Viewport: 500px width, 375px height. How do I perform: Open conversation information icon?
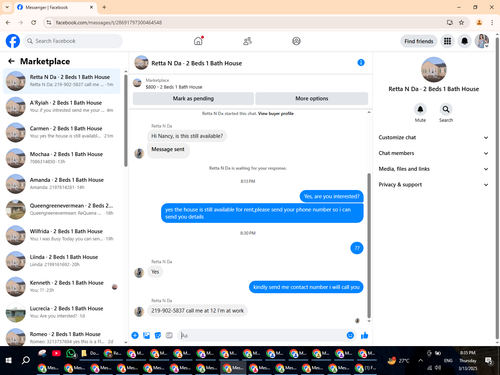[361, 63]
